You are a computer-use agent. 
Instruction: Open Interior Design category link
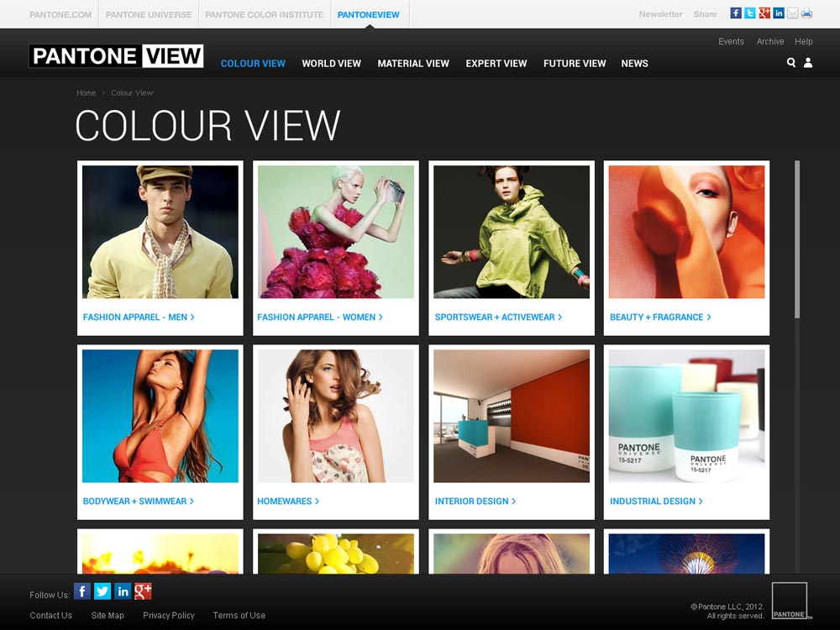point(475,501)
